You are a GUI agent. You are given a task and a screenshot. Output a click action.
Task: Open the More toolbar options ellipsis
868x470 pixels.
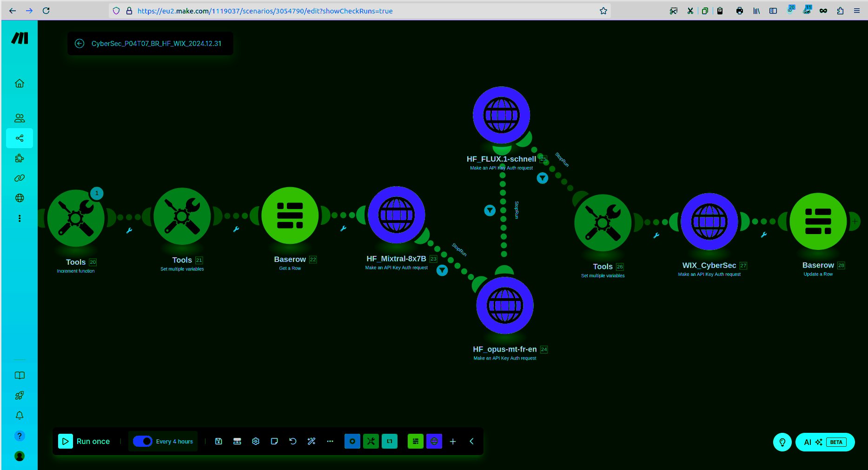click(330, 441)
